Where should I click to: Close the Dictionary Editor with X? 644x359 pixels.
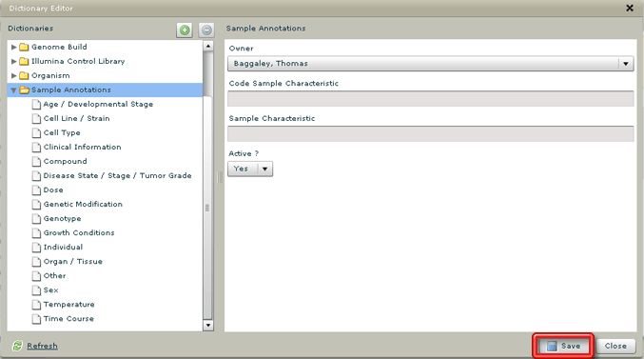pos(629,8)
